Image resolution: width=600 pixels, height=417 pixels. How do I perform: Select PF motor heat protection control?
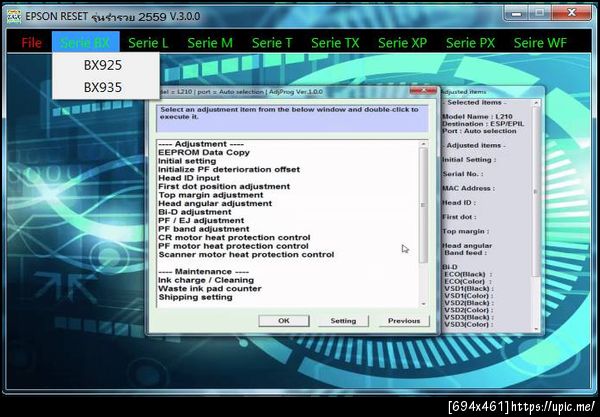[233, 246]
